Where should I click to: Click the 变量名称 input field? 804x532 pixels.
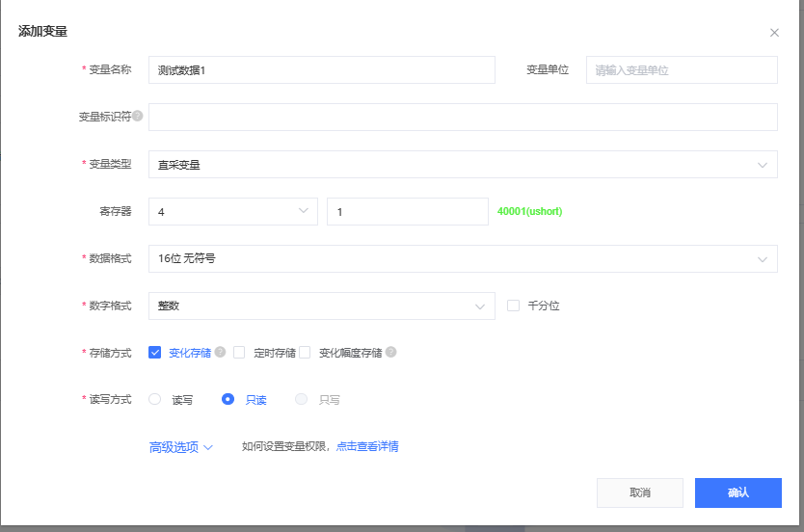[x=321, y=70]
